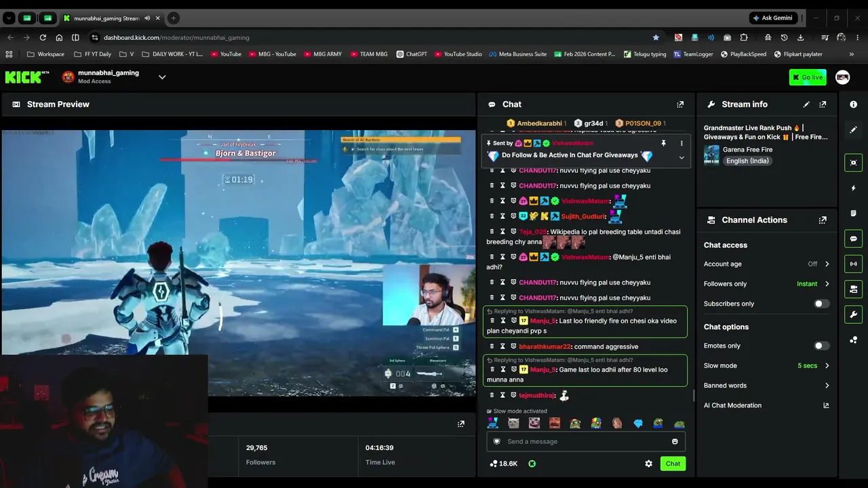Screen dimensions: 868x488
Task: Open the Garena Free Fire category link
Action: [x=747, y=150]
